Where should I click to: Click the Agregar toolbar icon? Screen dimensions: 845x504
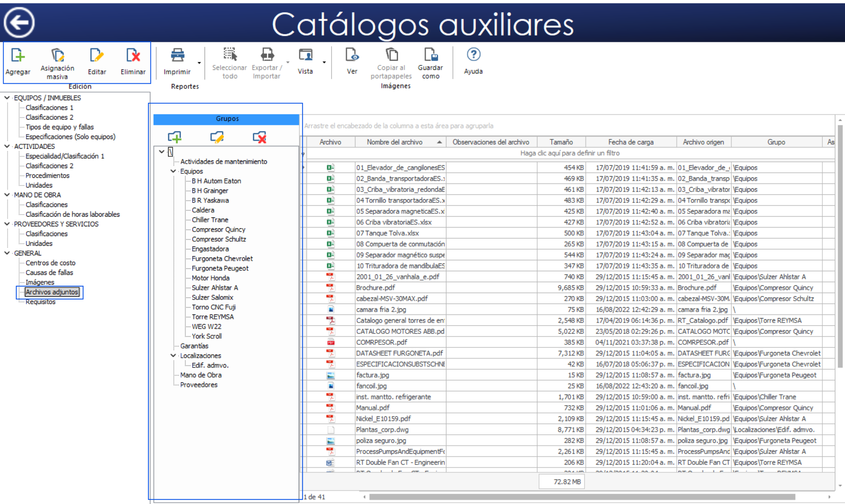point(18,55)
